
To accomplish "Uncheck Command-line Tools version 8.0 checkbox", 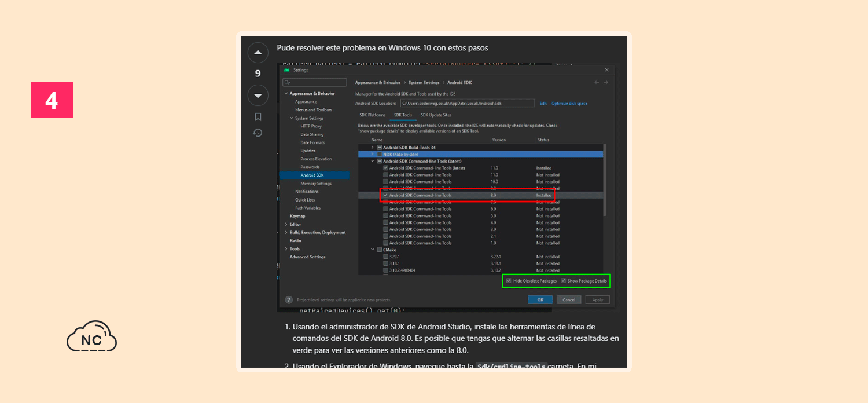I will [x=386, y=195].
